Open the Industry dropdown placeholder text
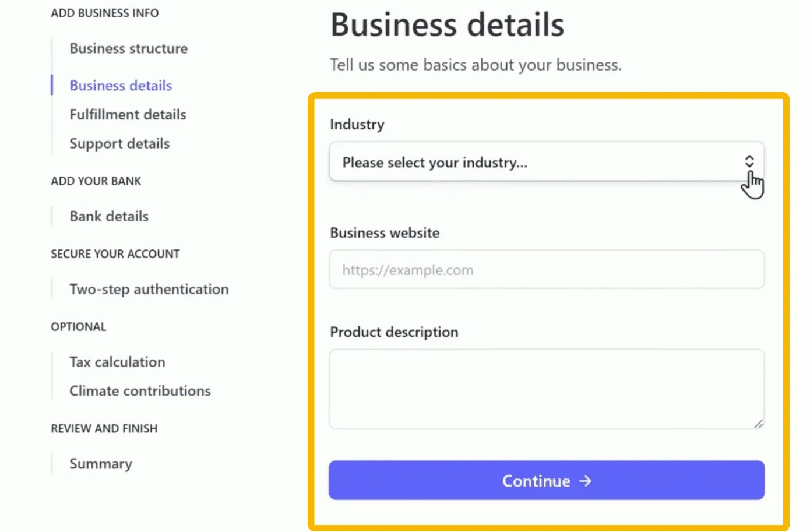The width and height of the screenshot is (810, 532). coord(435,163)
